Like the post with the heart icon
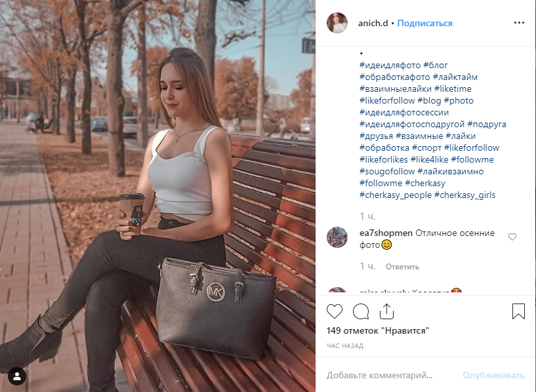The height and width of the screenshot is (392, 536). point(335,311)
